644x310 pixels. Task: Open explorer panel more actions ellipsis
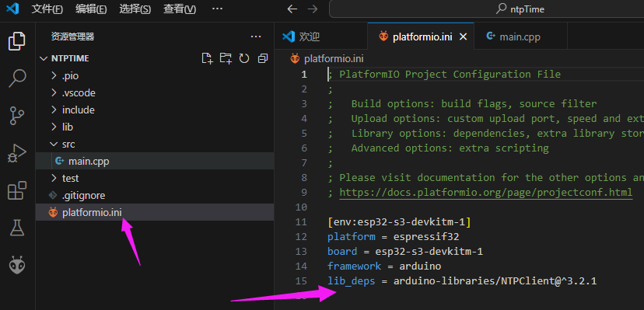(256, 37)
